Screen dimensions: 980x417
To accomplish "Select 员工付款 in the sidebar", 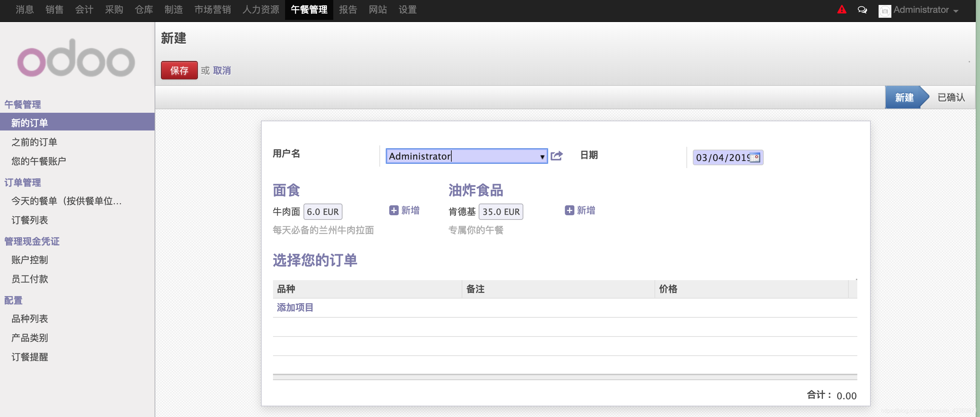I will [30, 279].
